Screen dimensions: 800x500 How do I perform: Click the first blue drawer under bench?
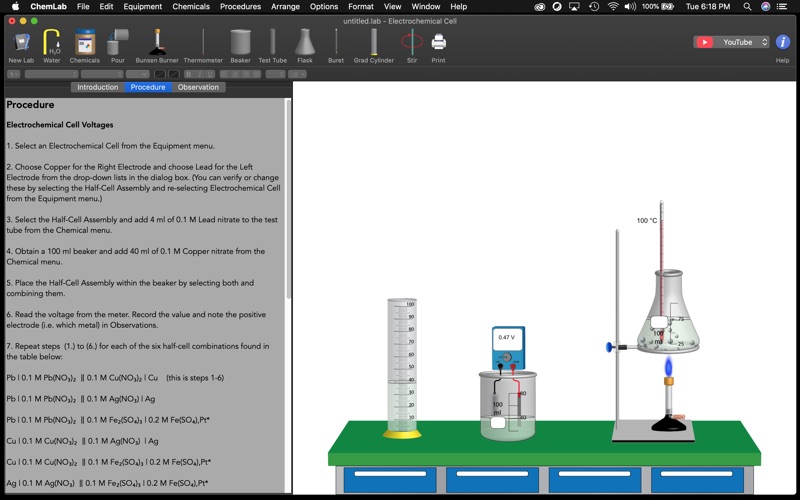pos(390,480)
